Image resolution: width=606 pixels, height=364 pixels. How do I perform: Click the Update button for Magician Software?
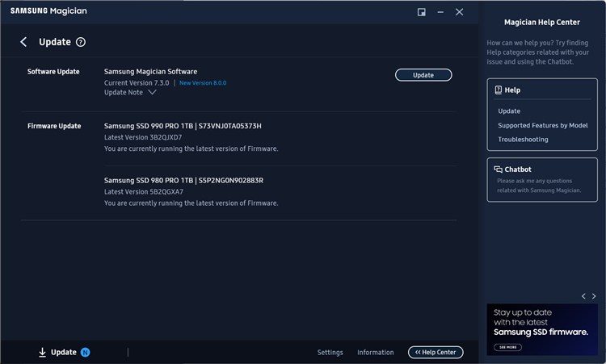(423, 75)
